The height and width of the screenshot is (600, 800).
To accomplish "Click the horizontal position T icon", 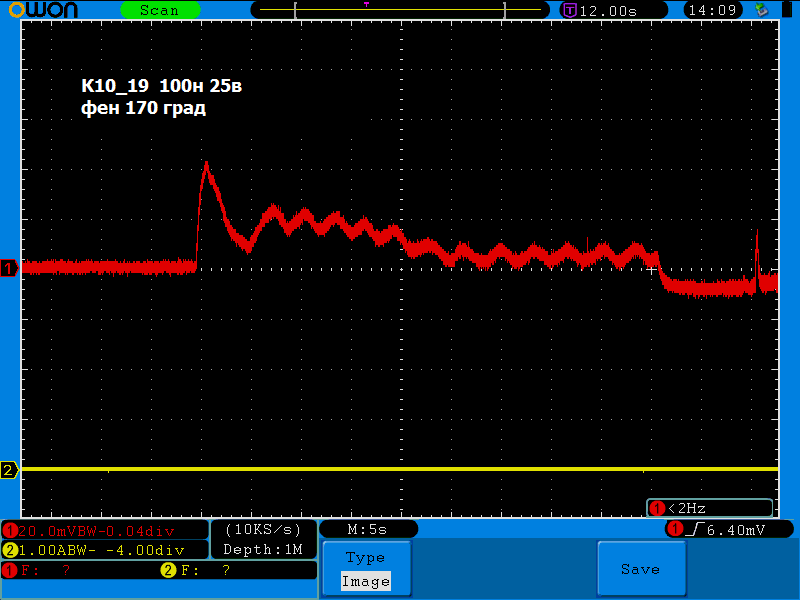I will [x=570, y=10].
